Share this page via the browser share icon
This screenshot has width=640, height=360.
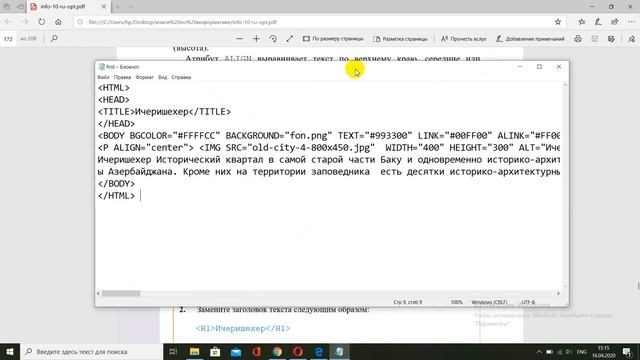(614, 22)
